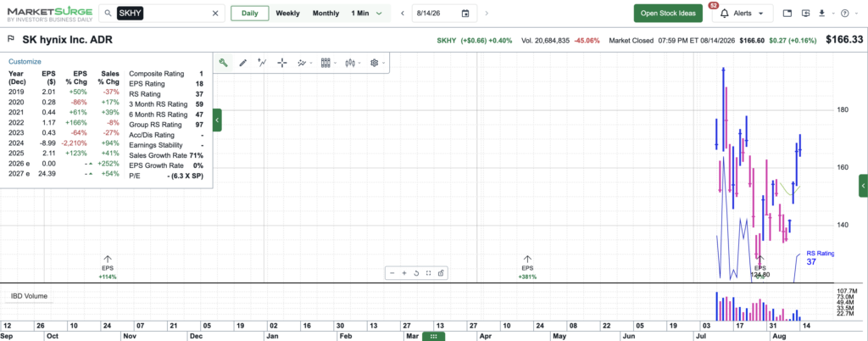868x341 pixels.
Task: Select the pencil drawing tool
Action: (x=242, y=63)
